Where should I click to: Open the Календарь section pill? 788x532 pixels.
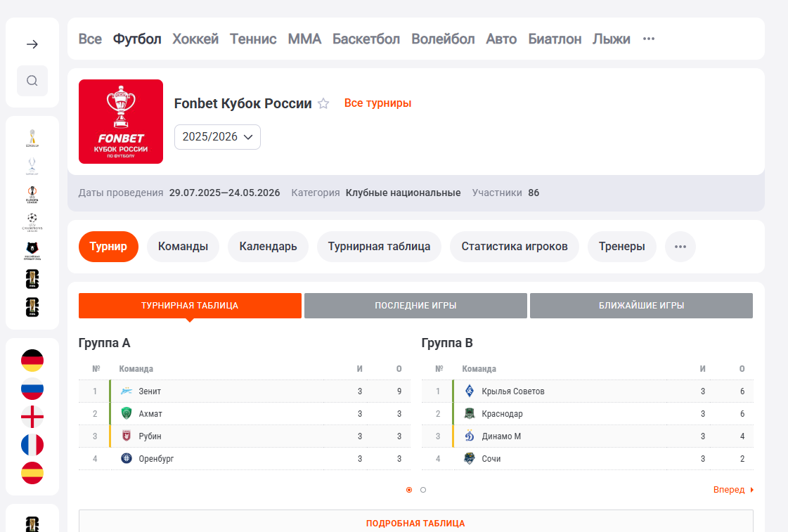coord(269,247)
